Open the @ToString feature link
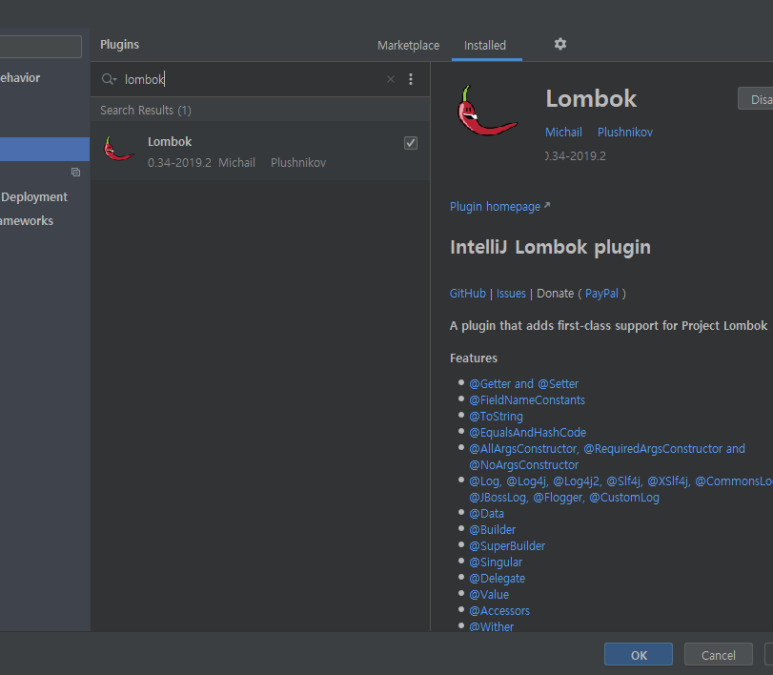 [496, 416]
